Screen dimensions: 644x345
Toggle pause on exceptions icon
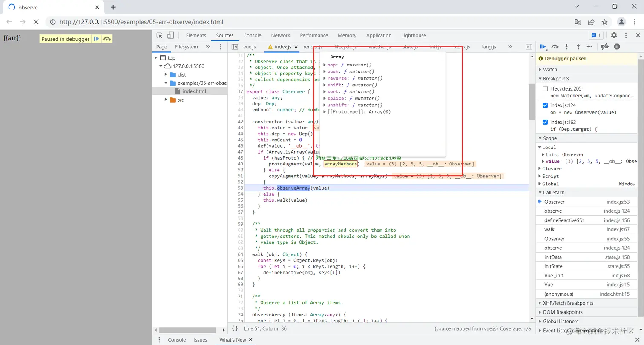point(617,47)
